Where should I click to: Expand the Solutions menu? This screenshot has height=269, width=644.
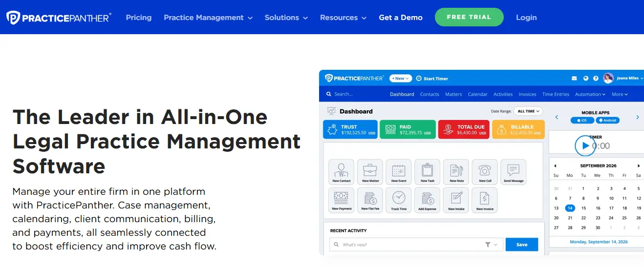tap(286, 18)
